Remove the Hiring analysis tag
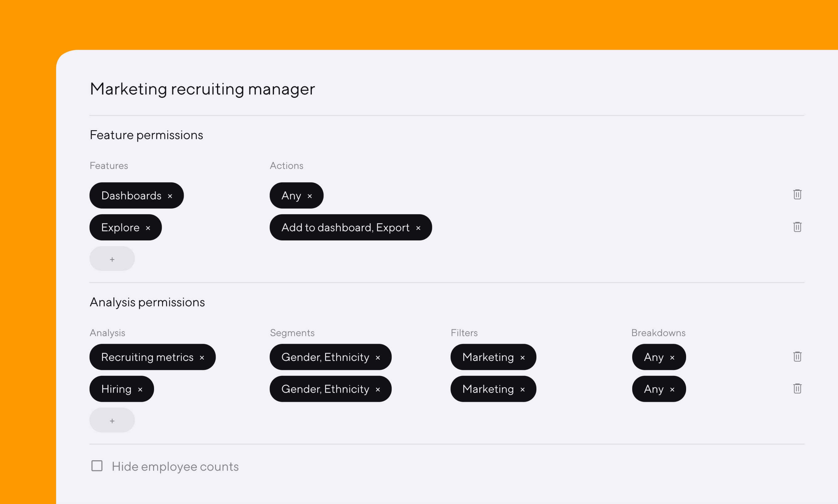 (141, 389)
